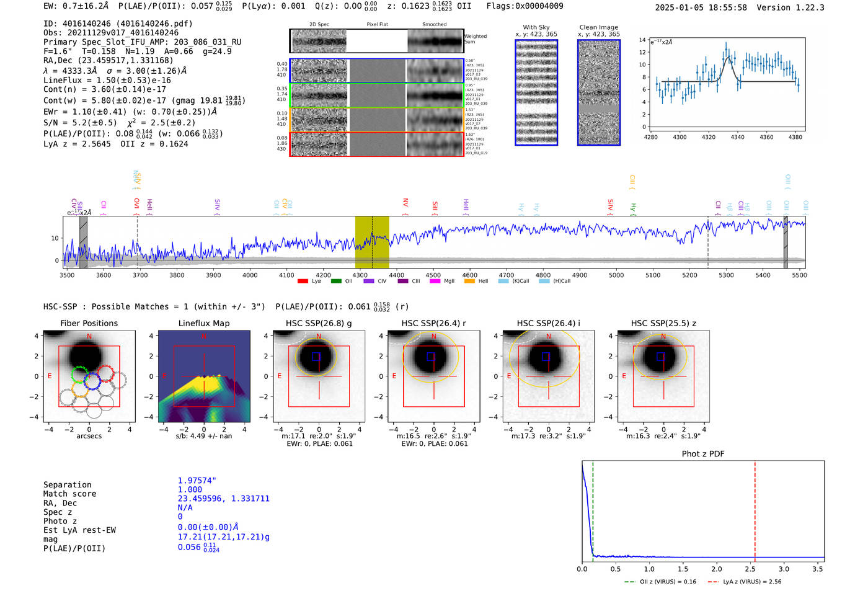Open the With Sky fiber image
Screen dimensions: 868x591
(536, 92)
